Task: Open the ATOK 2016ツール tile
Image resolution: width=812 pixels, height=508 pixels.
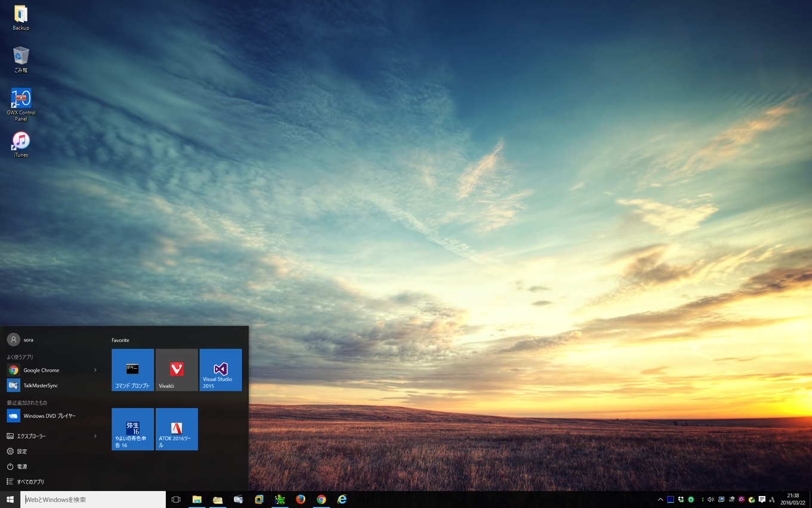Action: pos(176,429)
